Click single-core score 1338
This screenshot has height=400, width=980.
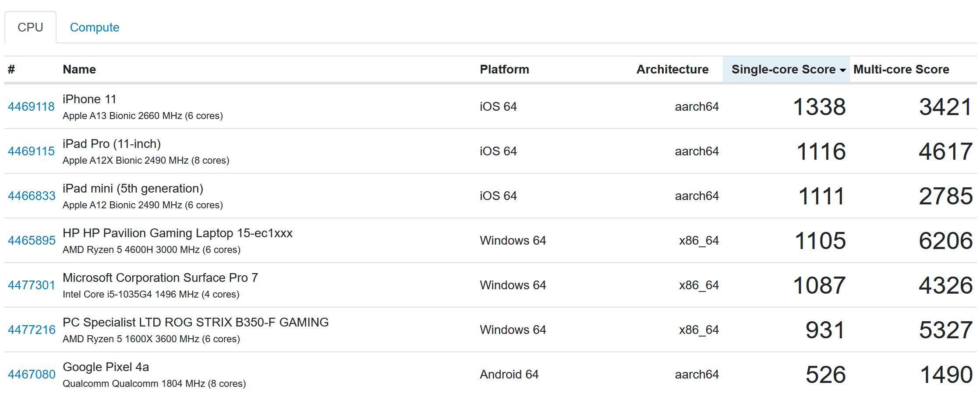(x=819, y=107)
